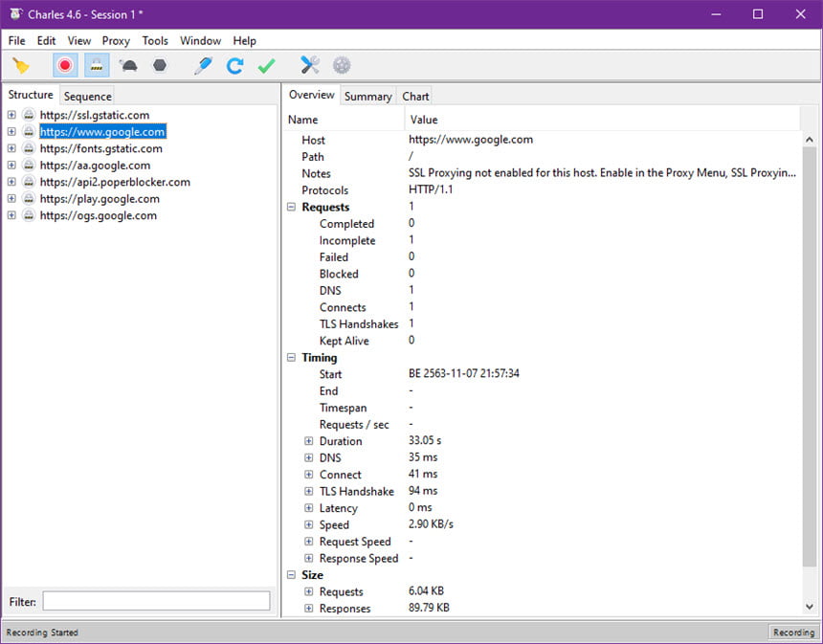Expand the TLS Handshake timing row
The width and height of the screenshot is (823, 644).
tap(308, 491)
